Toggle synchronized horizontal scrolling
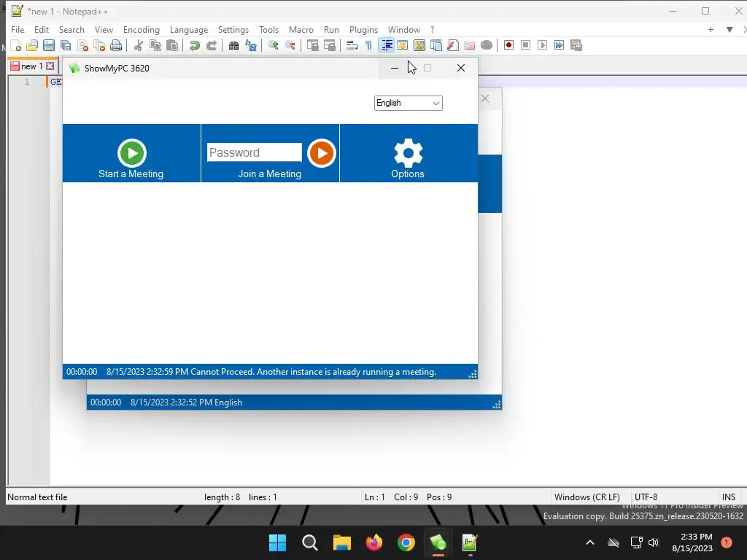The width and height of the screenshot is (747, 560). pos(329,46)
